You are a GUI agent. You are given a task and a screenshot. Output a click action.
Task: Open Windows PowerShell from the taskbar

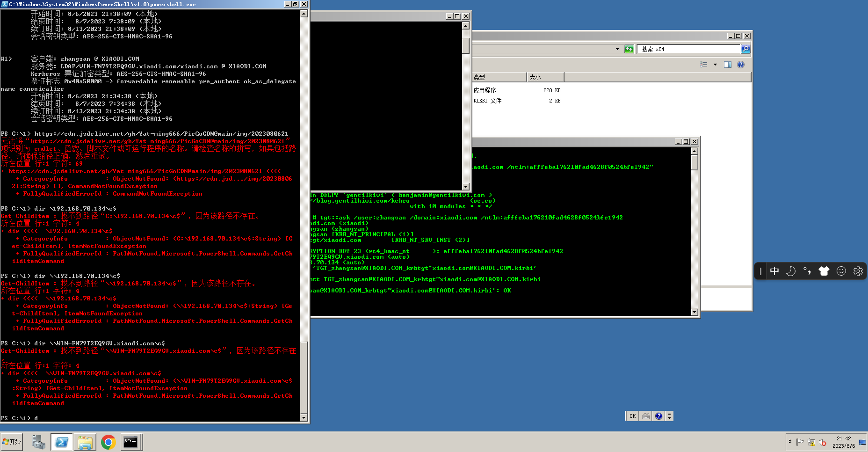(61, 442)
